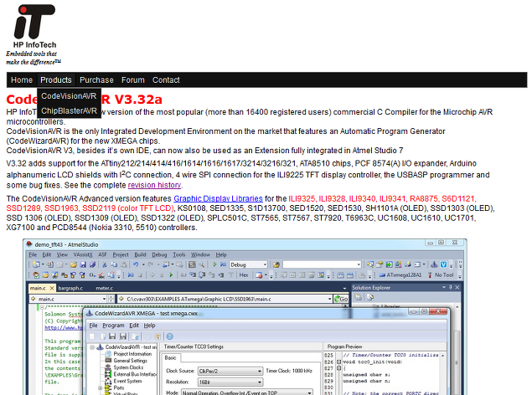Click the CodeWizardAVR blue help icon

click(170, 336)
